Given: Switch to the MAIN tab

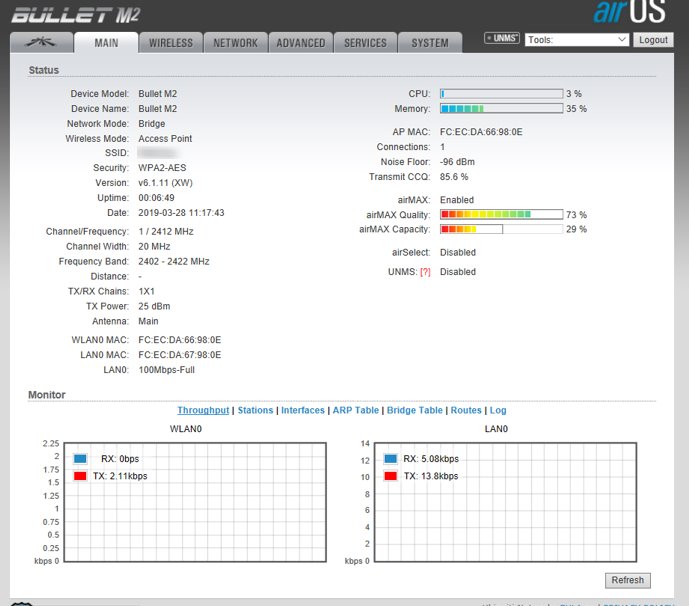Looking at the screenshot, I should (x=106, y=43).
